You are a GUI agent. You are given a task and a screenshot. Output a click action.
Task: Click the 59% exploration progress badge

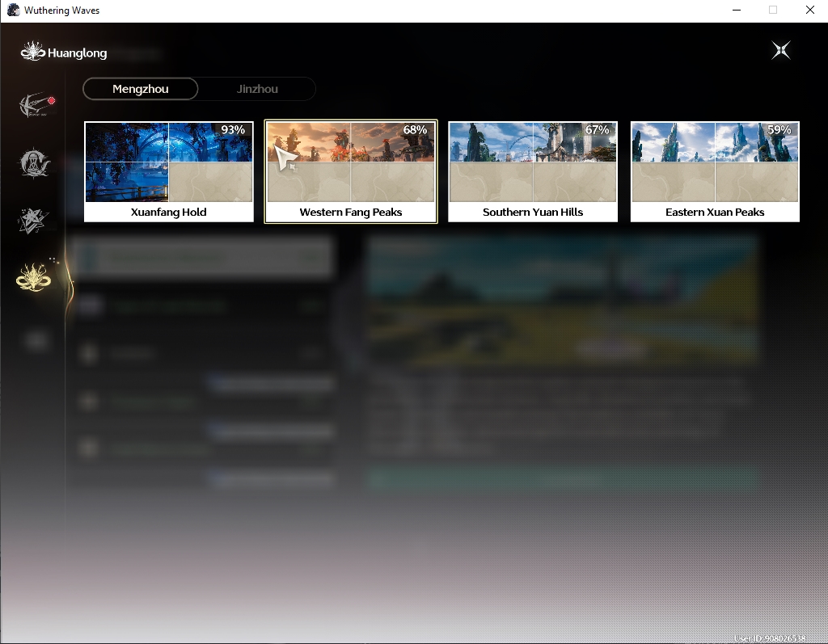(x=779, y=130)
